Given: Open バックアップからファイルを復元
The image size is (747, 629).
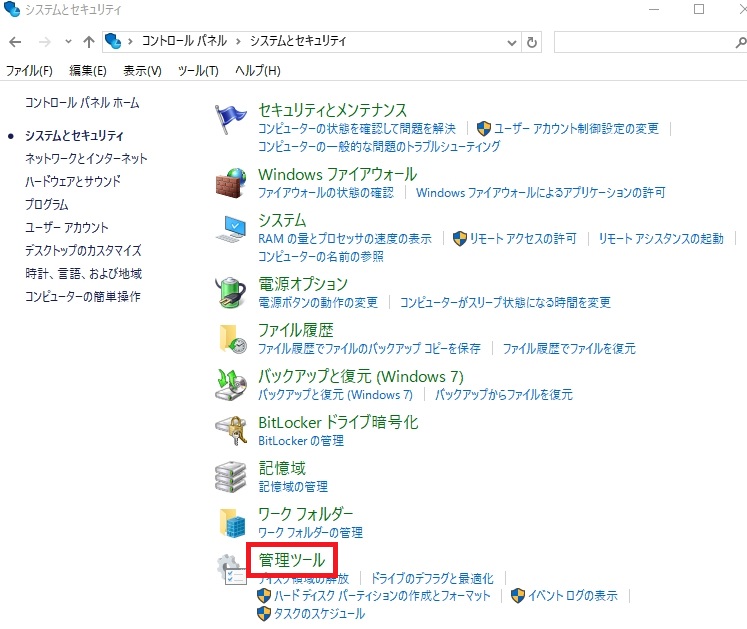Looking at the screenshot, I should (504, 395).
